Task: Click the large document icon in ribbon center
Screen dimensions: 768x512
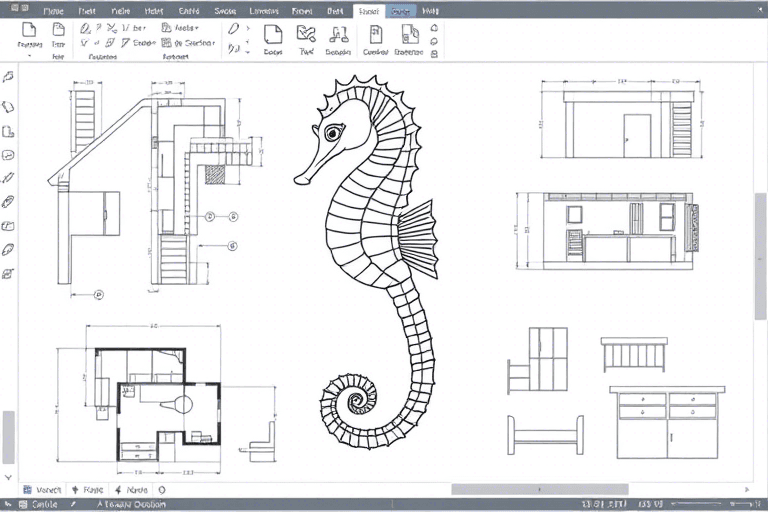Action: tap(272, 34)
